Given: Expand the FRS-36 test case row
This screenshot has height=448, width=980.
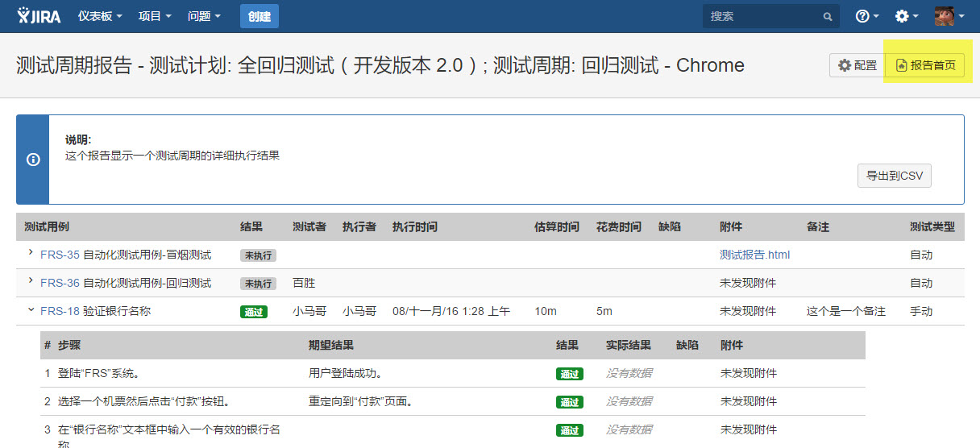Looking at the screenshot, I should (x=31, y=281).
